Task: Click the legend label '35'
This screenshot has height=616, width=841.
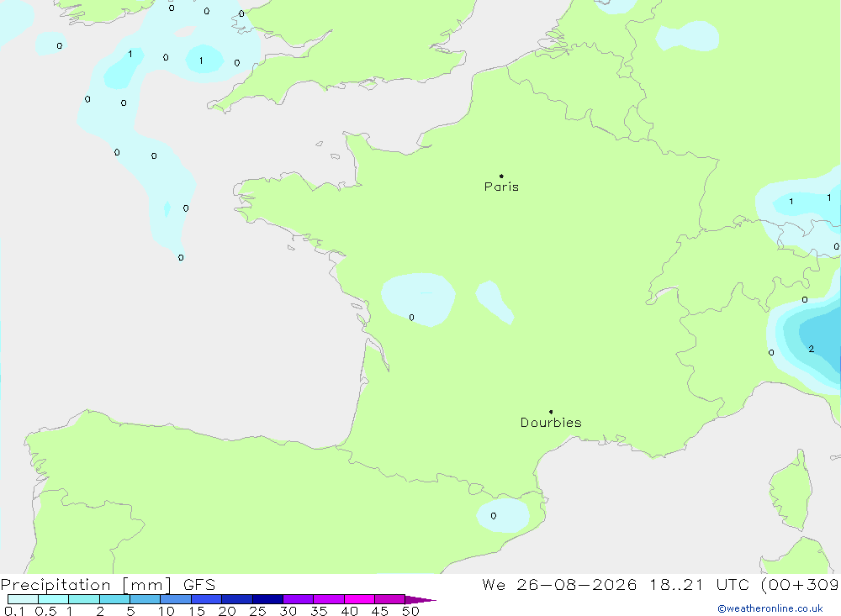Action: pyautogui.click(x=319, y=611)
